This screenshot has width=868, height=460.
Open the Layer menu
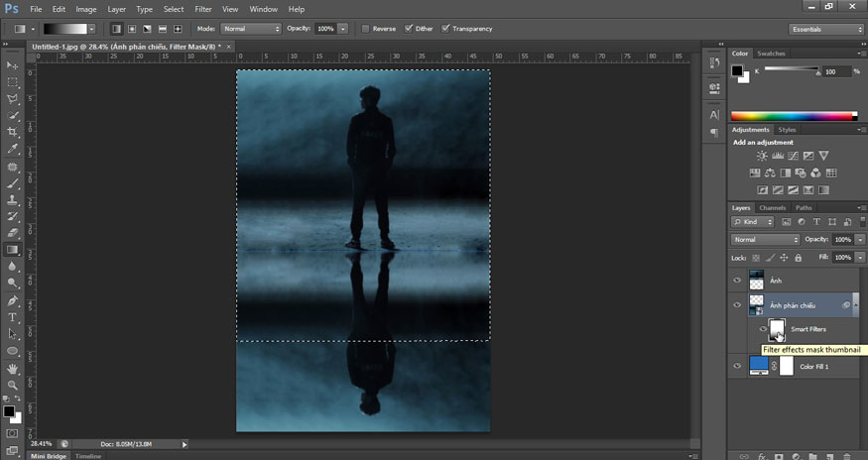tap(116, 9)
